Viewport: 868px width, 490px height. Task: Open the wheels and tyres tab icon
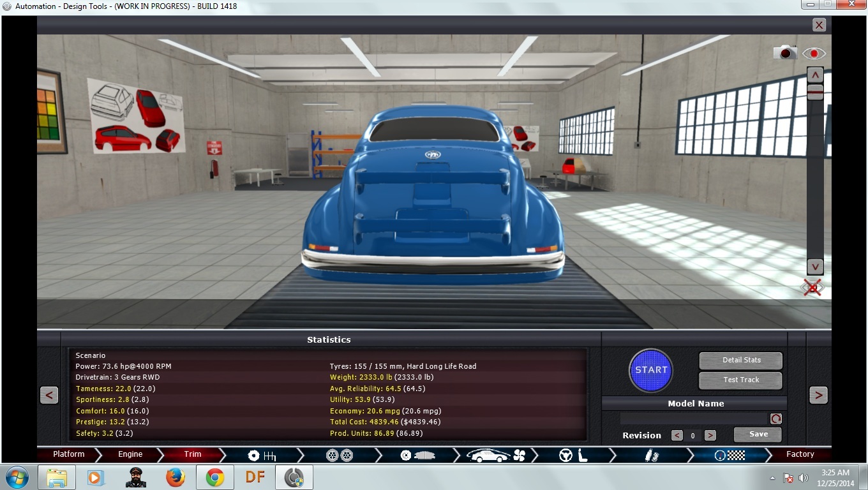pyautogui.click(x=339, y=455)
